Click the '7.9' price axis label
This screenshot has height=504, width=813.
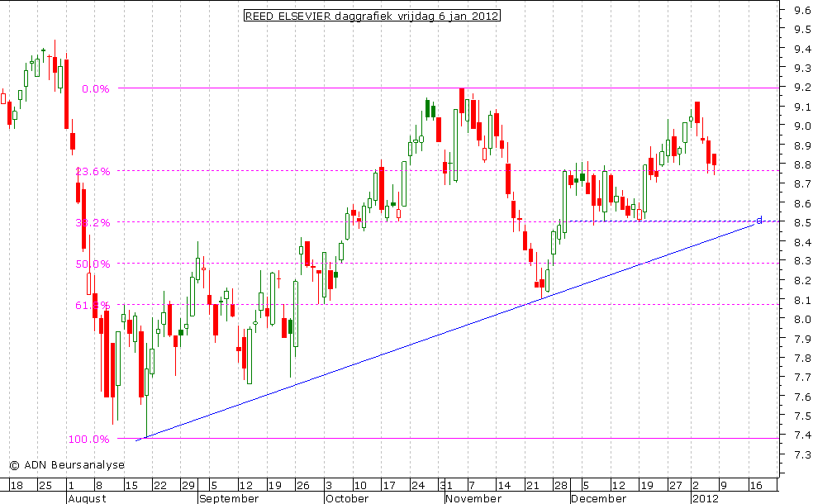tap(802, 339)
